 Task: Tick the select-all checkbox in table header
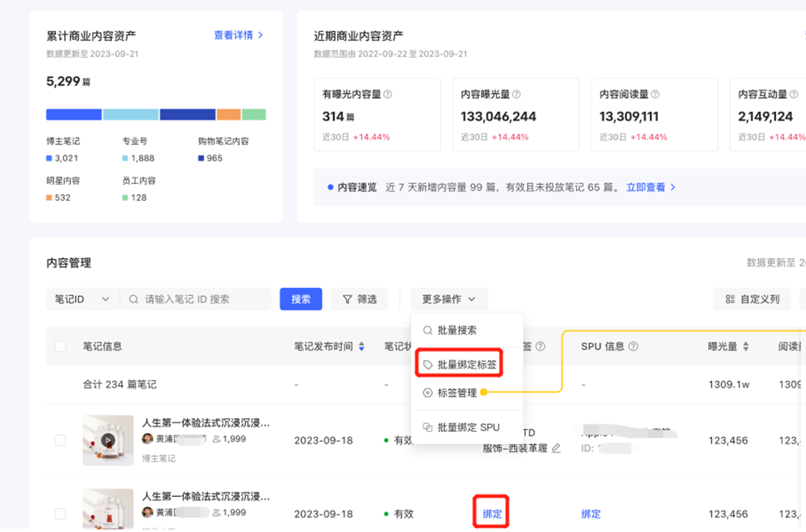click(60, 346)
